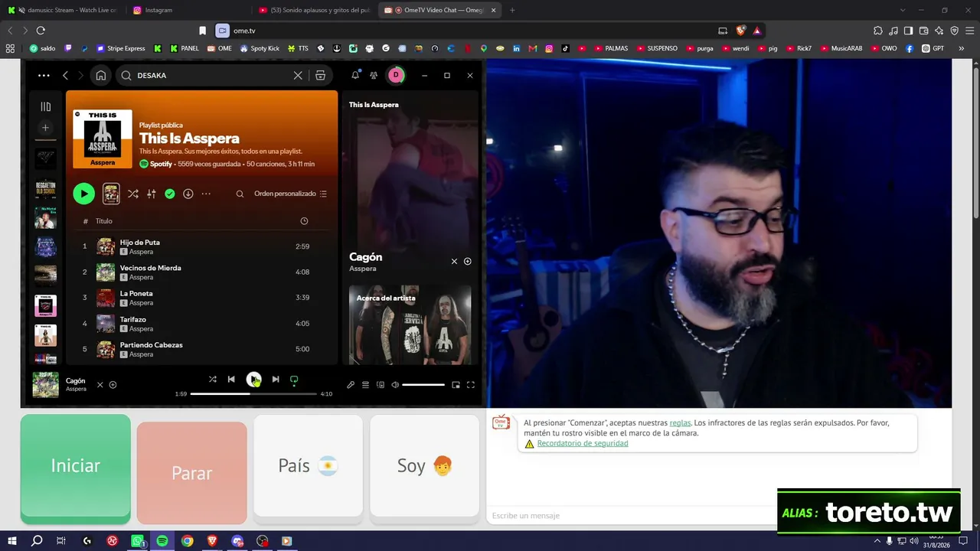This screenshot has width=980, height=551.
Task: Expand Your Library sidebar in Spotify
Action: pyautogui.click(x=45, y=107)
